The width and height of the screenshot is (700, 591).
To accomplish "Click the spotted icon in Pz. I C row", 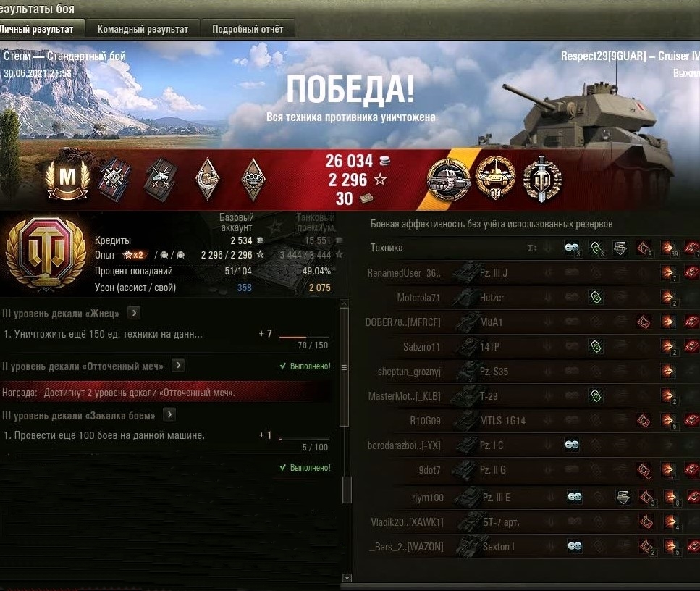I will [x=572, y=445].
